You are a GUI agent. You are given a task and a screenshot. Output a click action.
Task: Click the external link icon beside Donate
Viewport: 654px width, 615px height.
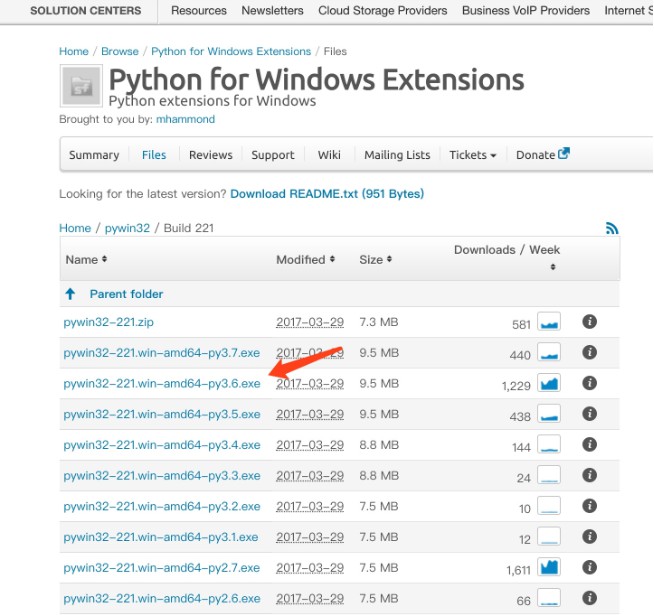[x=564, y=154]
